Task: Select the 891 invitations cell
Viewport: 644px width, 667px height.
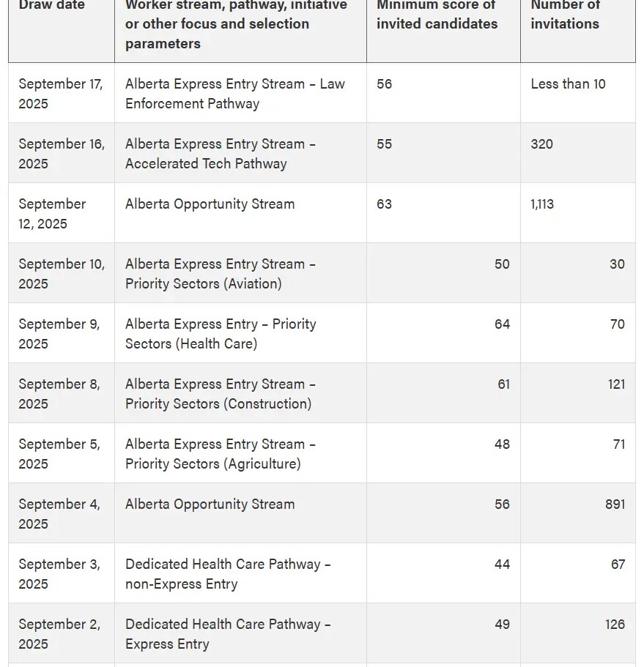Action: click(x=615, y=504)
